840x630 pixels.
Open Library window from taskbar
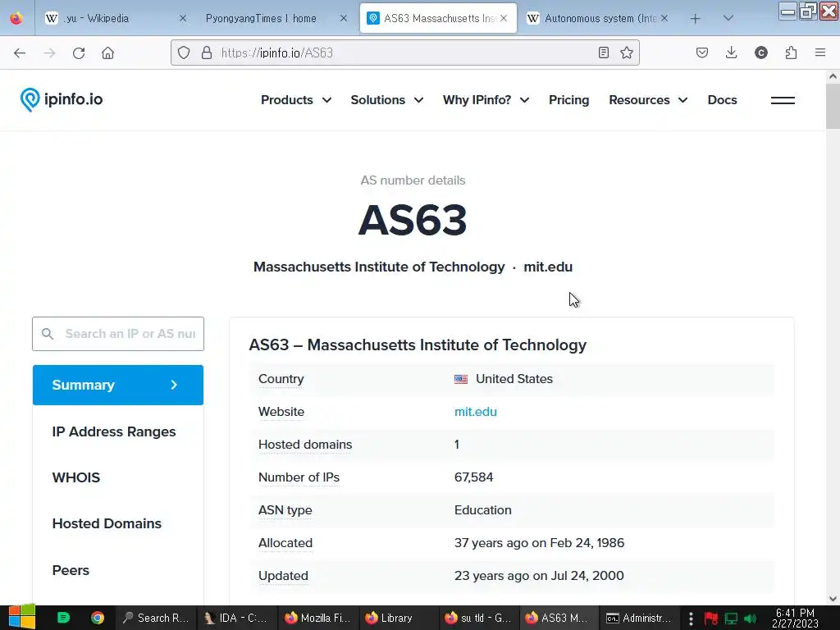397,618
